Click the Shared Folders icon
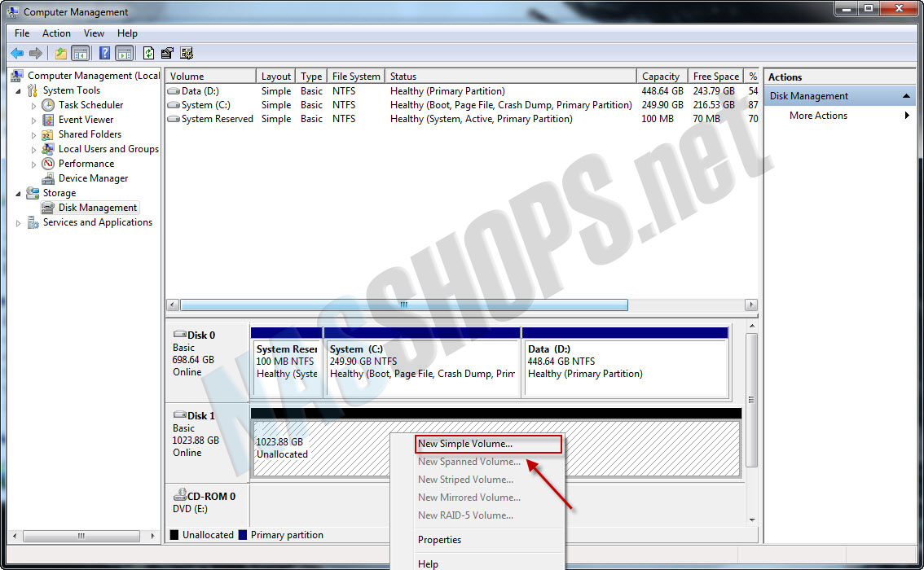This screenshot has width=924, height=570. 48,134
